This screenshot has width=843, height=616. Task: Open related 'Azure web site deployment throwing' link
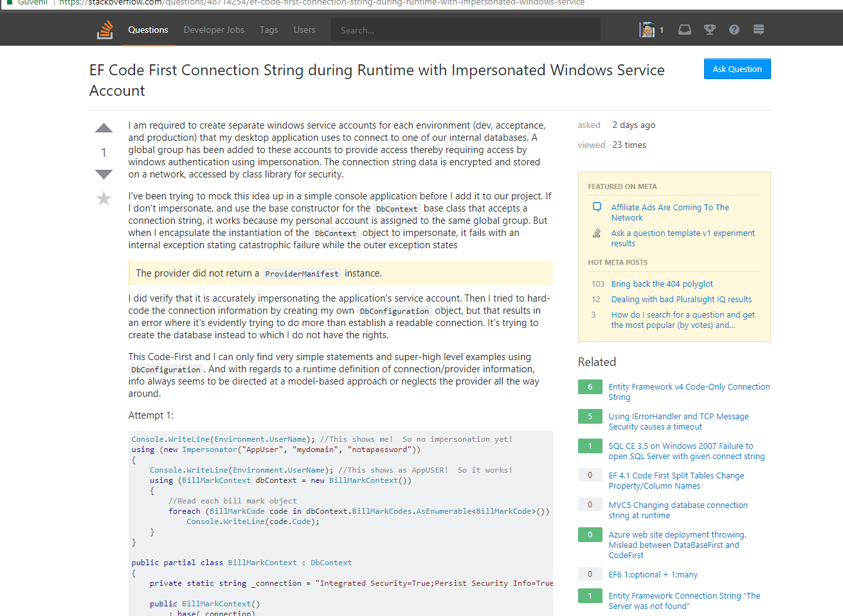tap(677, 545)
